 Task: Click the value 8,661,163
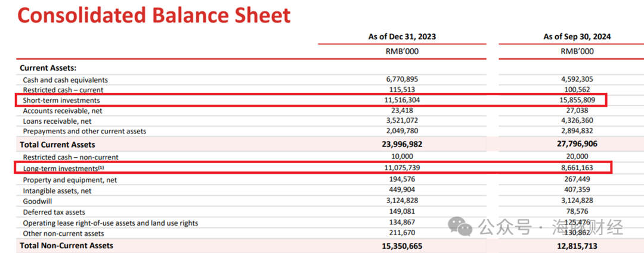click(577, 168)
